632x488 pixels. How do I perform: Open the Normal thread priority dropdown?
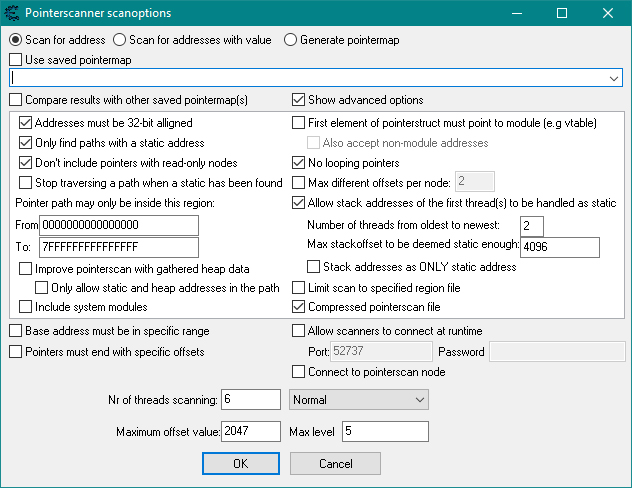tap(358, 400)
